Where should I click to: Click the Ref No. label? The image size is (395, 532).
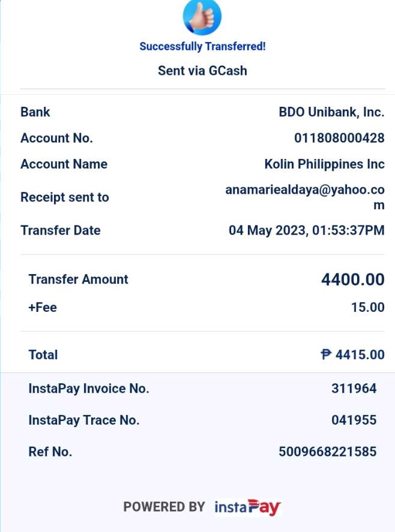tap(50, 452)
